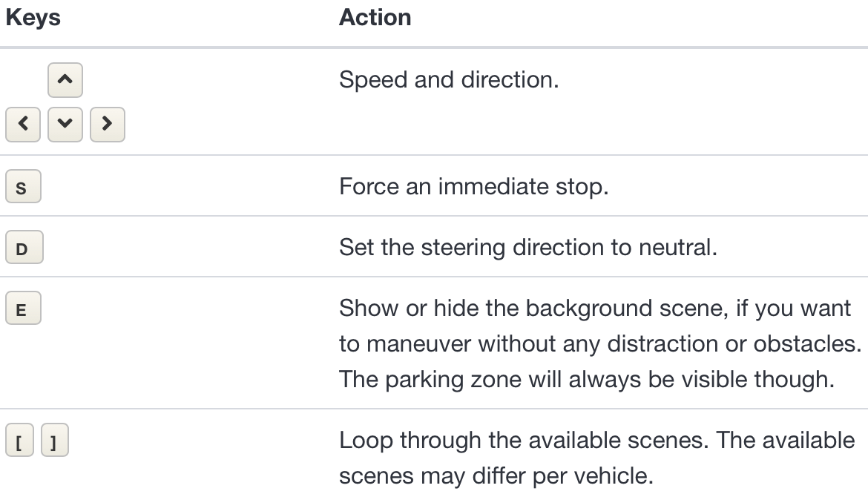Image resolution: width=868 pixels, height=494 pixels.
Task: Select the 'Speed and direction.' text
Action: click(449, 79)
